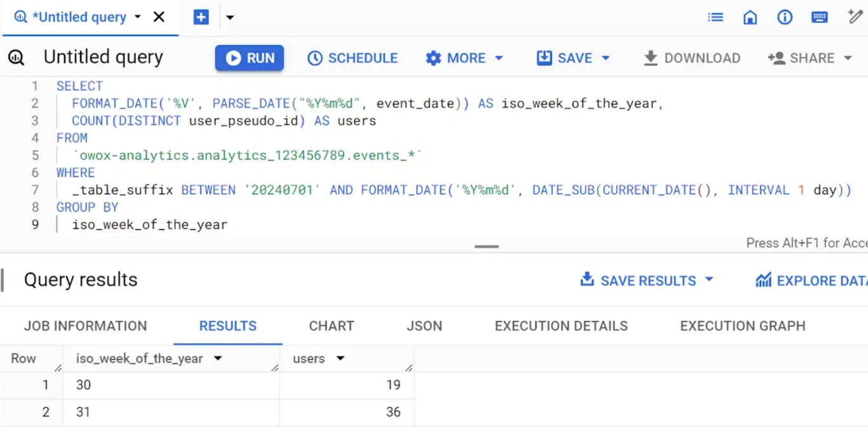This screenshot has height=433, width=868.
Task: Select the iso_week value 31 cell
Action: 171,412
